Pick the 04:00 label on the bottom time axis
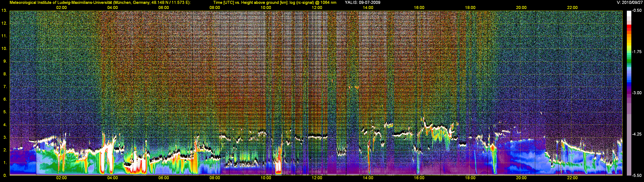644x182 pixels. click(112, 178)
